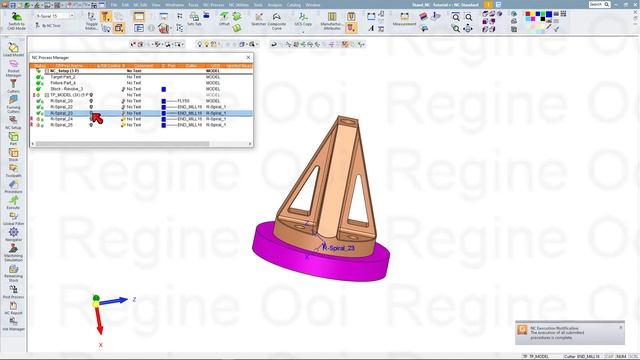This screenshot has width=640, height=360.
Task: Select the R-Spiral_24 procedure row
Action: click(141, 119)
